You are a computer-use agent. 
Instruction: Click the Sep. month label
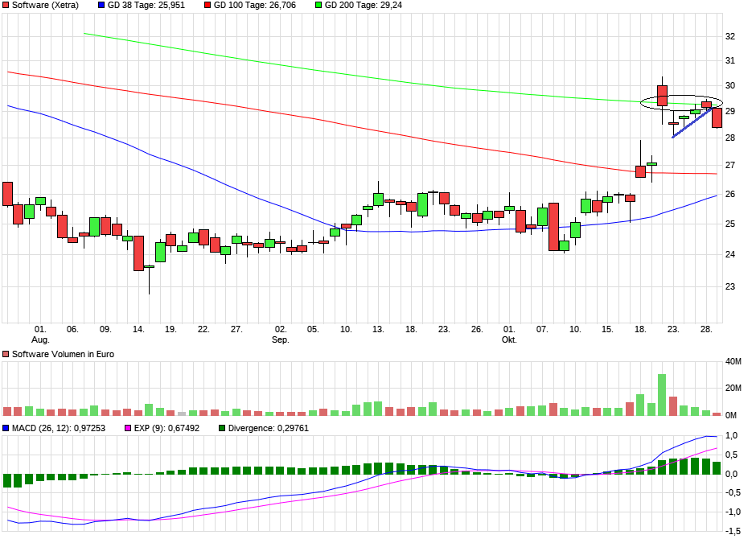282,340
